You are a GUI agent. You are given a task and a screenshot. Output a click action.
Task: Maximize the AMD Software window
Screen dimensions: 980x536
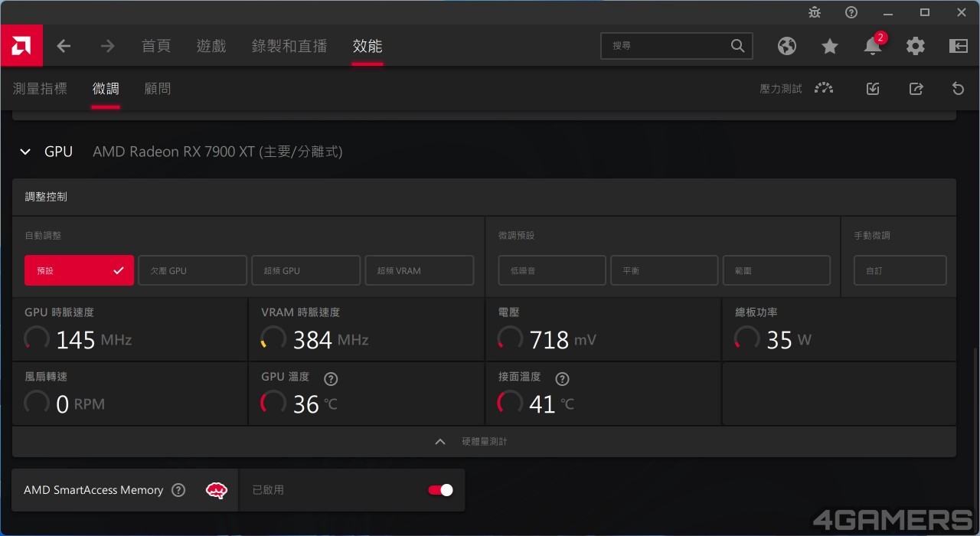[x=925, y=12]
